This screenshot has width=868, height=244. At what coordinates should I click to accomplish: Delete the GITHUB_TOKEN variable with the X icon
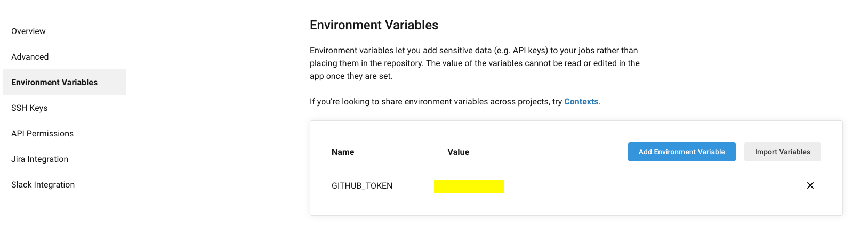click(810, 185)
